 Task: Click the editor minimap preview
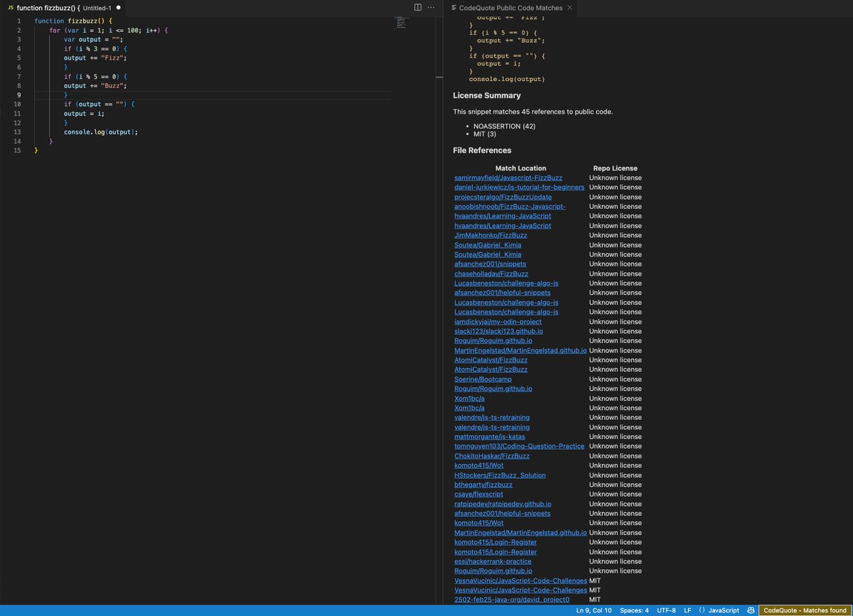tap(402, 21)
